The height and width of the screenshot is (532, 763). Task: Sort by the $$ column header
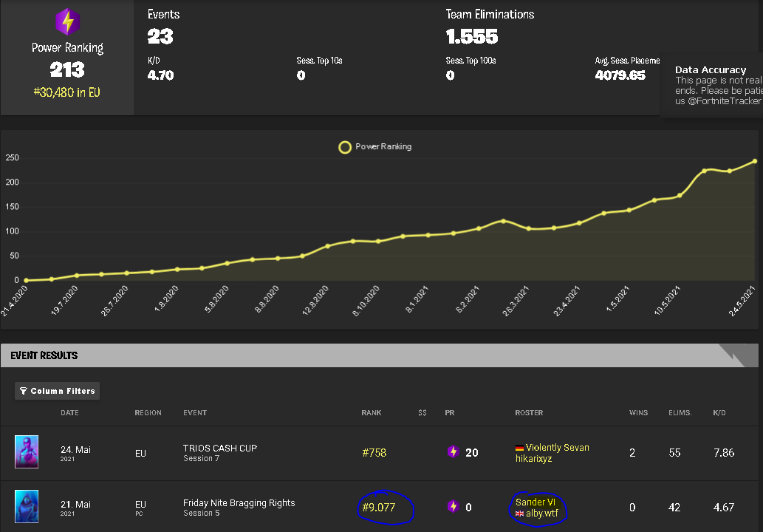pyautogui.click(x=422, y=413)
